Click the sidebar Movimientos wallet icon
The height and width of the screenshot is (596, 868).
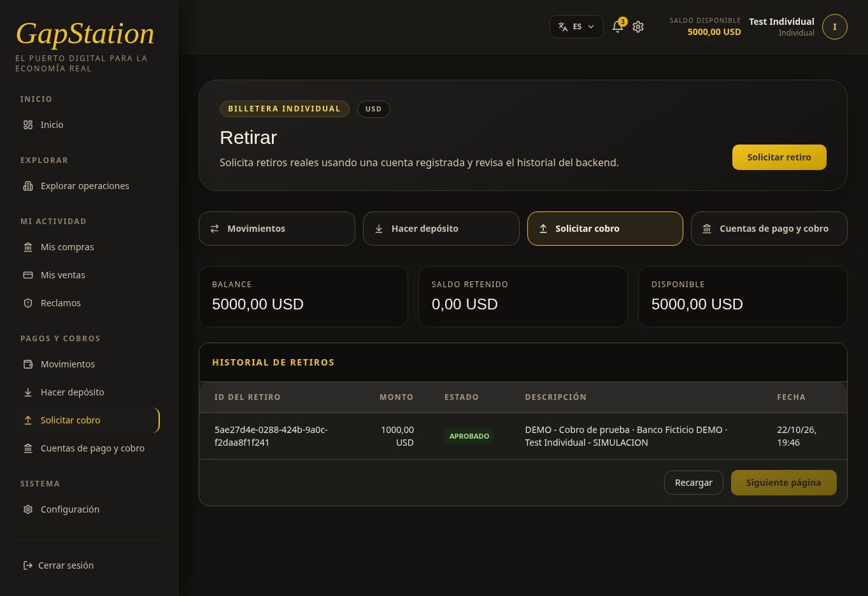(28, 364)
